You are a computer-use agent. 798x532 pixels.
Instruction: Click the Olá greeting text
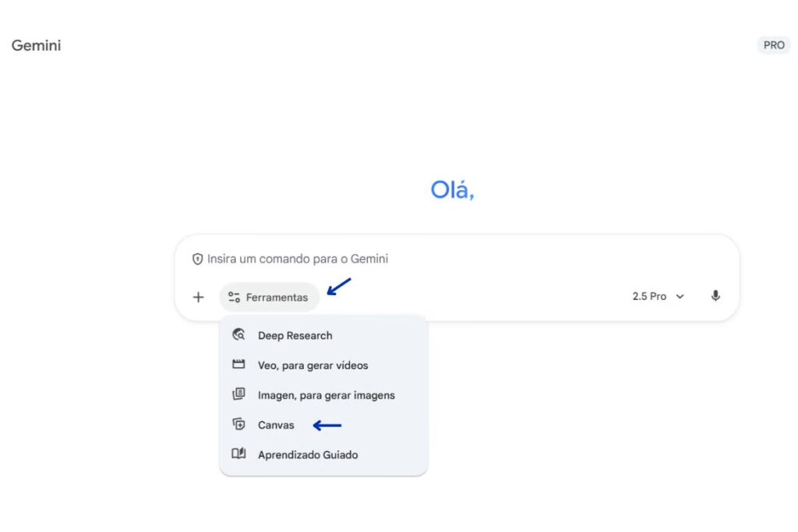point(452,189)
